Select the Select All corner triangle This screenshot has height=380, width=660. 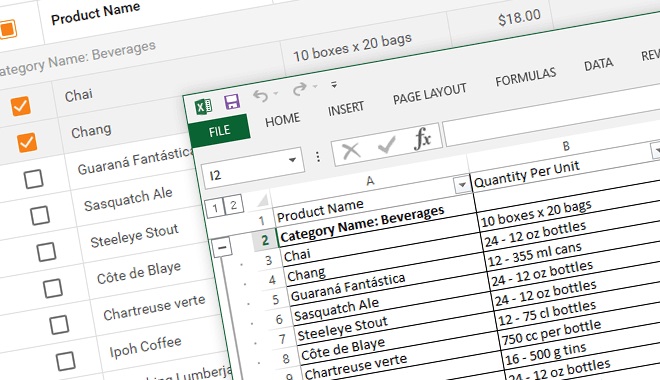[263, 200]
